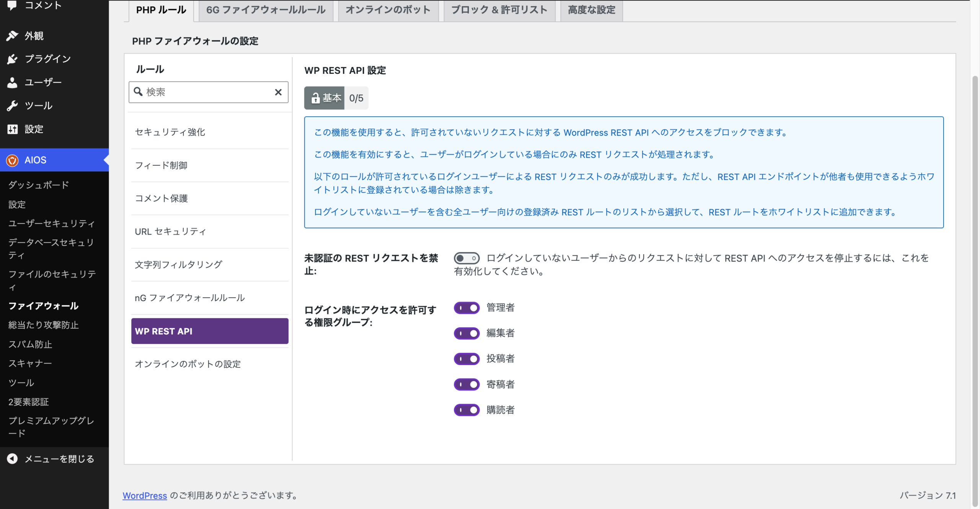Click the 設定 sliders icon
980x509 pixels.
click(x=12, y=129)
